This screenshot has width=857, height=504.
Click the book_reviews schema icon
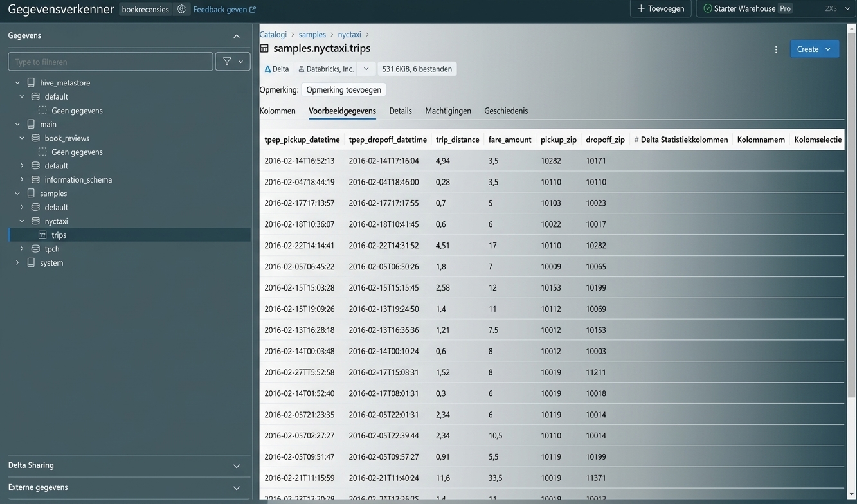pos(36,138)
